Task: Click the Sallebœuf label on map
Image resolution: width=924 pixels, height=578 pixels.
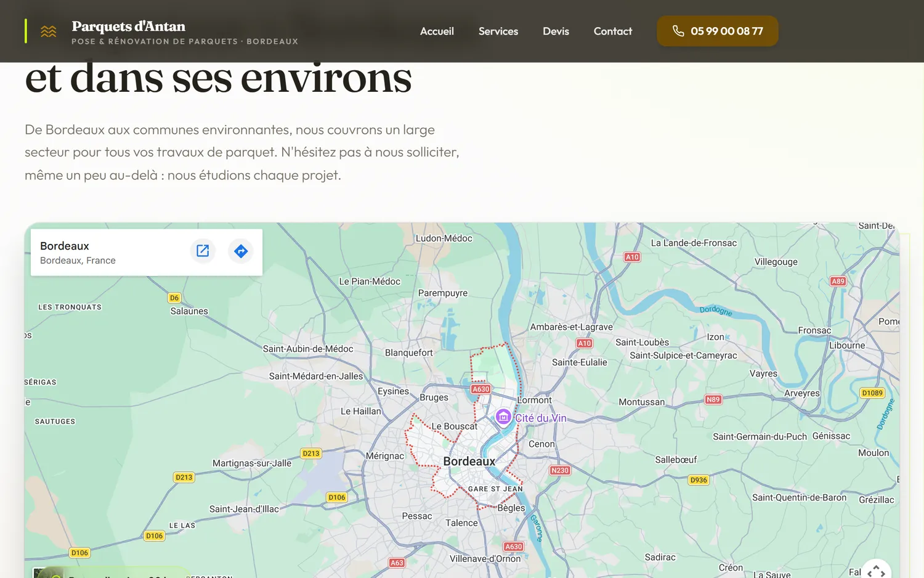Action: pos(676,460)
